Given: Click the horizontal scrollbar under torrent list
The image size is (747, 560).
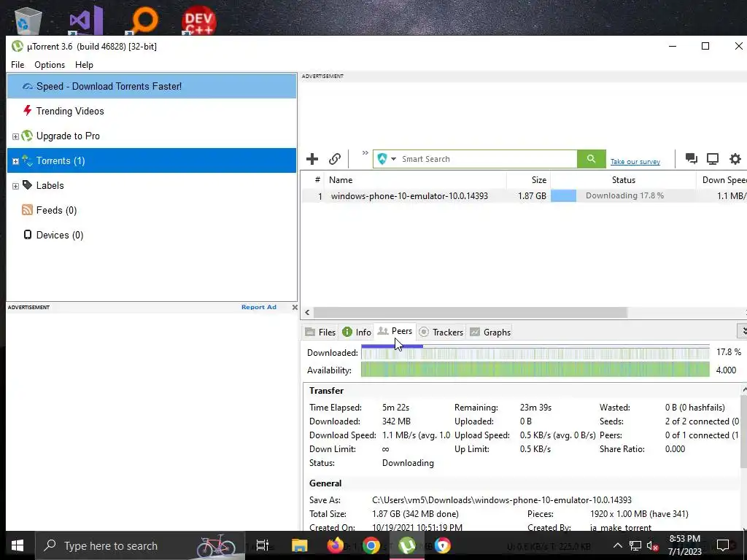Looking at the screenshot, I should (471, 312).
